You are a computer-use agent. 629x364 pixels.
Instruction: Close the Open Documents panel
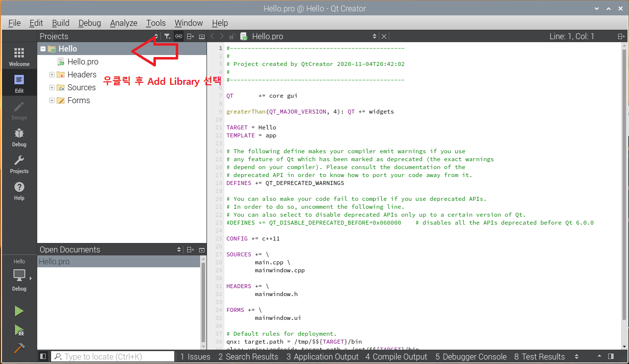202,249
